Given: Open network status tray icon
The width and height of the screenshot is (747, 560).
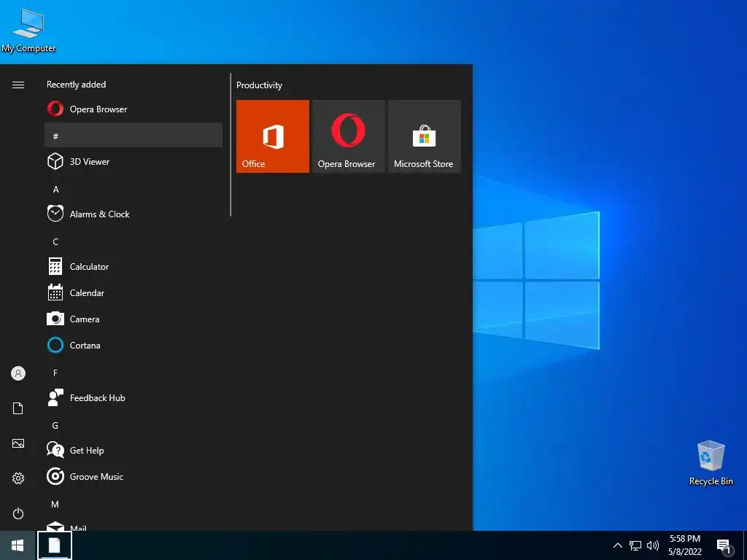Looking at the screenshot, I should click(x=635, y=545).
